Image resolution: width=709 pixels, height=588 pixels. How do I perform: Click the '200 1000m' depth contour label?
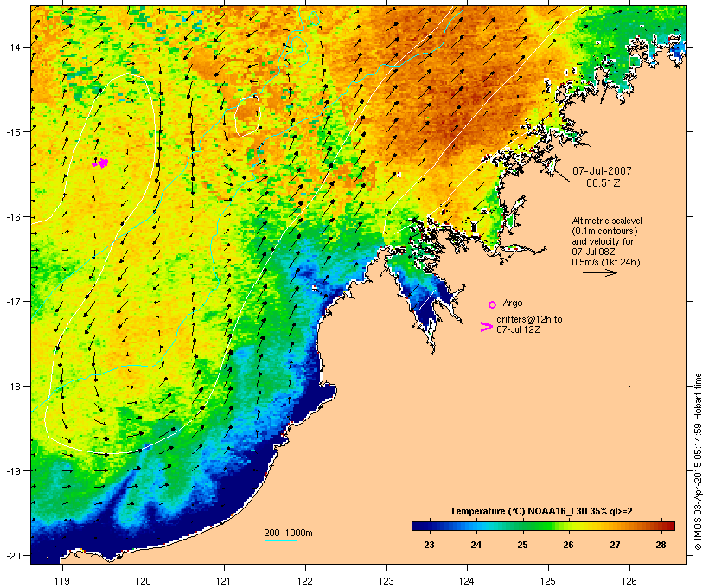click(x=288, y=533)
